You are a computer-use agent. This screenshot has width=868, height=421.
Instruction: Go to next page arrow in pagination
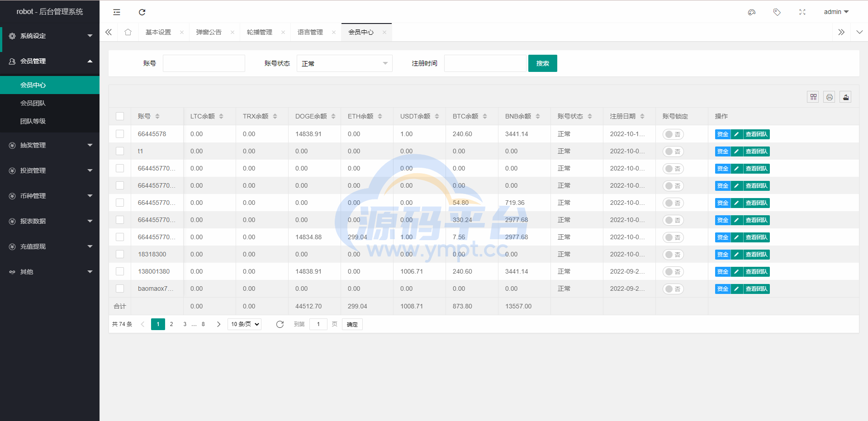tap(218, 324)
